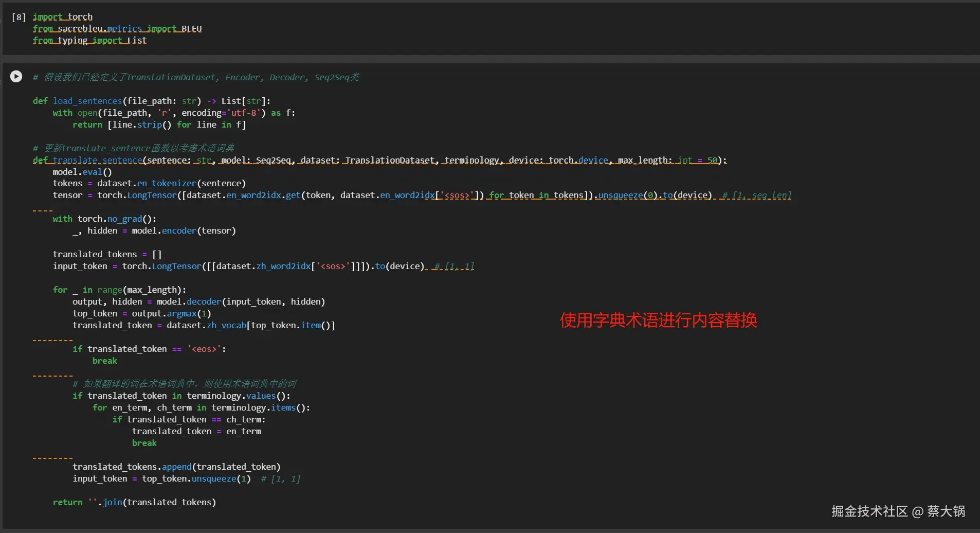980x533 pixels.
Task: Select the red annotation 使用字典术语进行内容替换
Action: point(658,320)
